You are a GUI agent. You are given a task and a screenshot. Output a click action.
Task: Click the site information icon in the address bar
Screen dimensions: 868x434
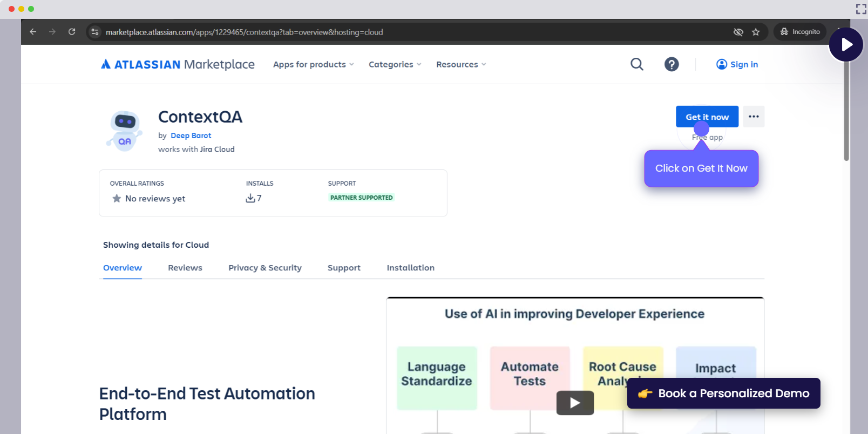[95, 32]
